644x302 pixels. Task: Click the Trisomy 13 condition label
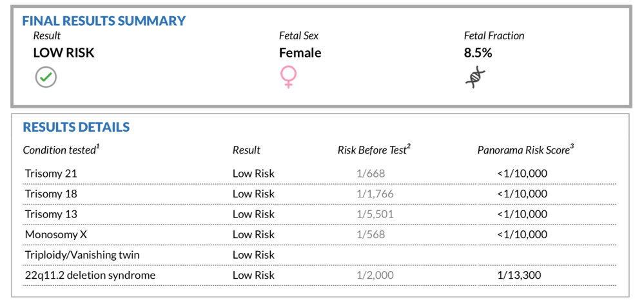pos(51,214)
